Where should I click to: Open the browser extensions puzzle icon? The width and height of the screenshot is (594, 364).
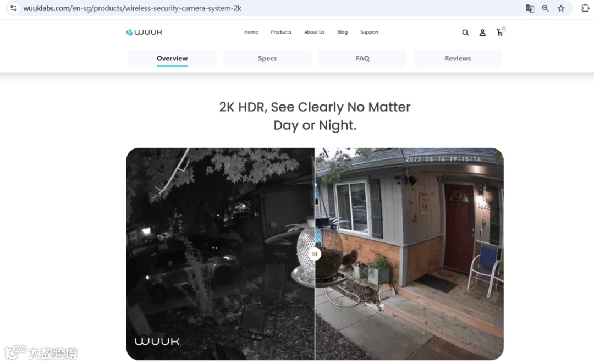(585, 8)
